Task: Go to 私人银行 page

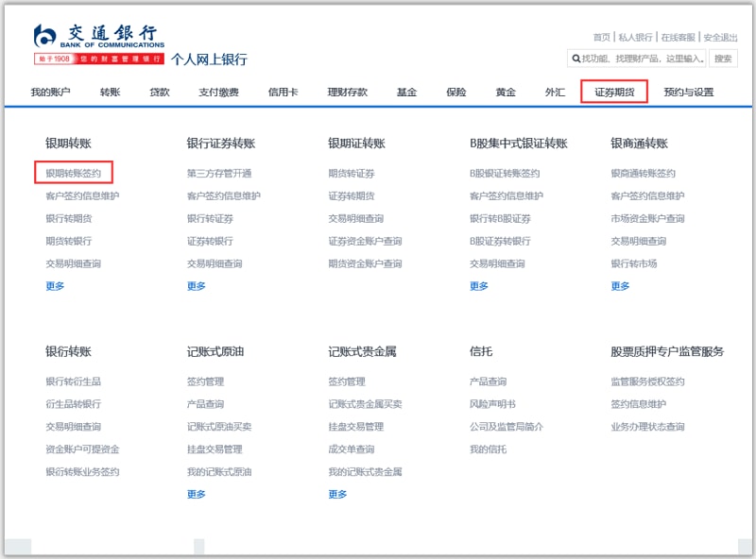Action: click(x=635, y=38)
